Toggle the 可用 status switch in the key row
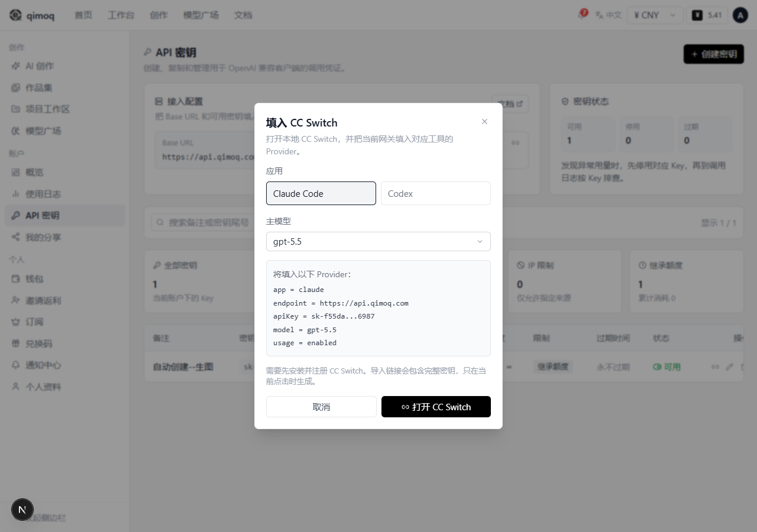 pyautogui.click(x=657, y=367)
